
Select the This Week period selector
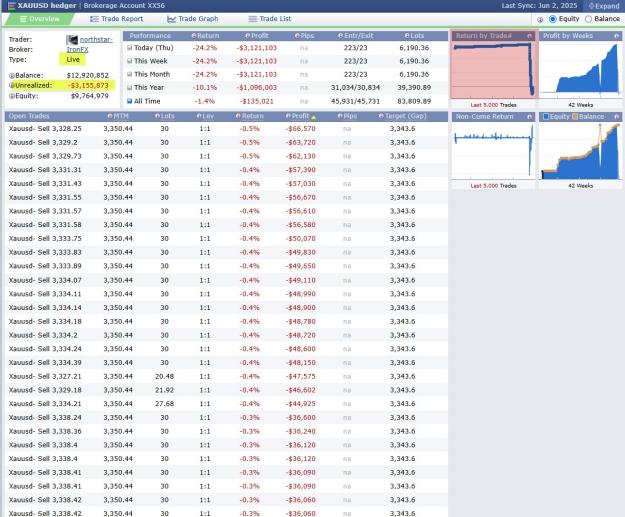(x=130, y=61)
